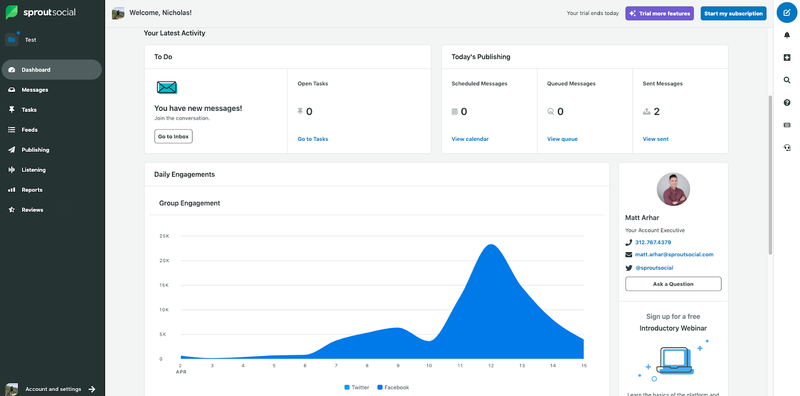Open the View queue link
800x396 pixels.
click(x=562, y=139)
